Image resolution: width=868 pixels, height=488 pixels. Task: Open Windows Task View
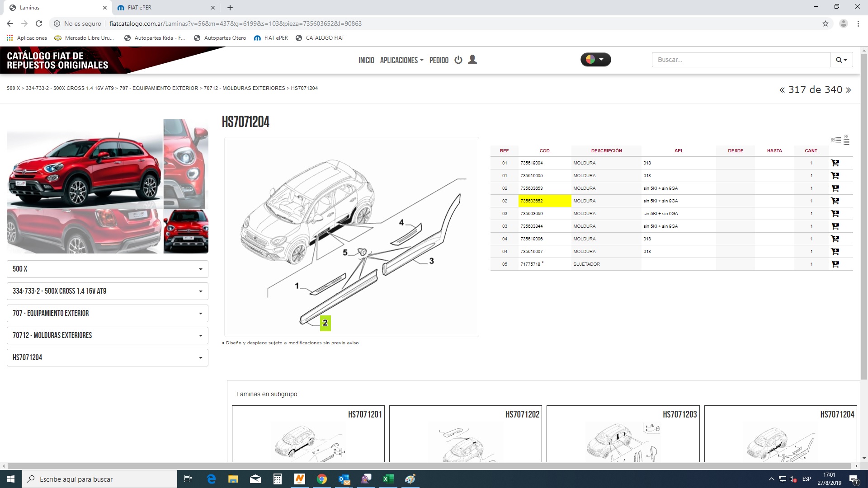pyautogui.click(x=188, y=479)
